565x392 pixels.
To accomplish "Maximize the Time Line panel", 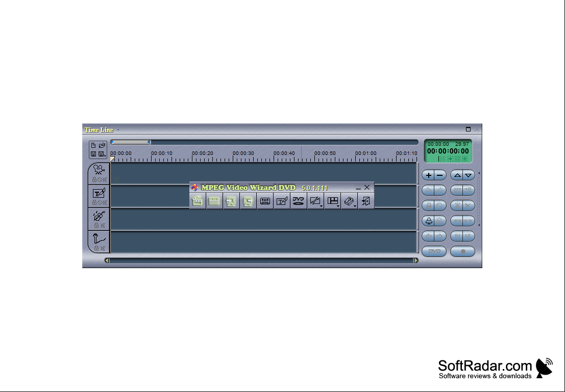I will pos(468,129).
